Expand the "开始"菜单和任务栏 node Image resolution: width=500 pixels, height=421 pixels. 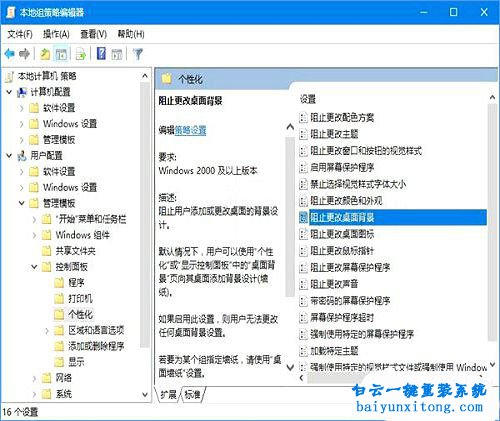pos(34,219)
